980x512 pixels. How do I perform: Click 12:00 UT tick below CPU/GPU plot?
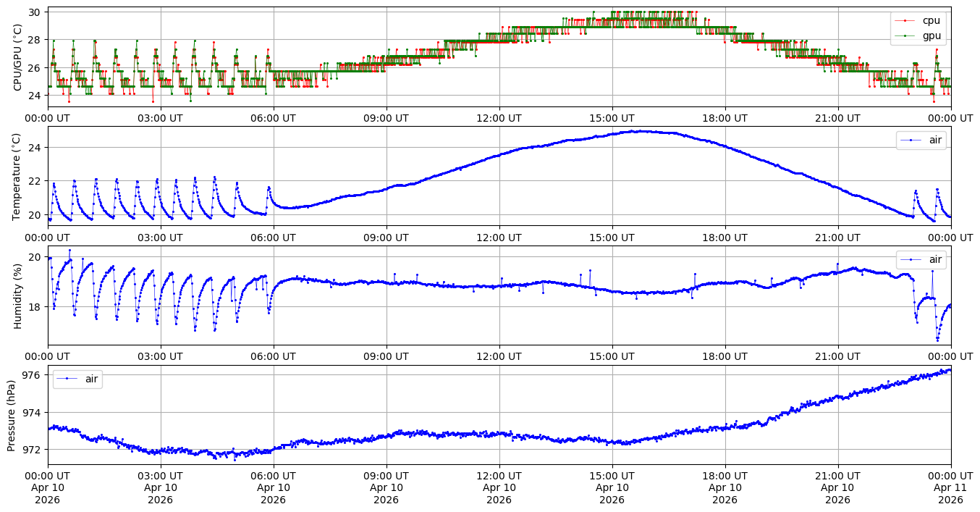point(499,118)
